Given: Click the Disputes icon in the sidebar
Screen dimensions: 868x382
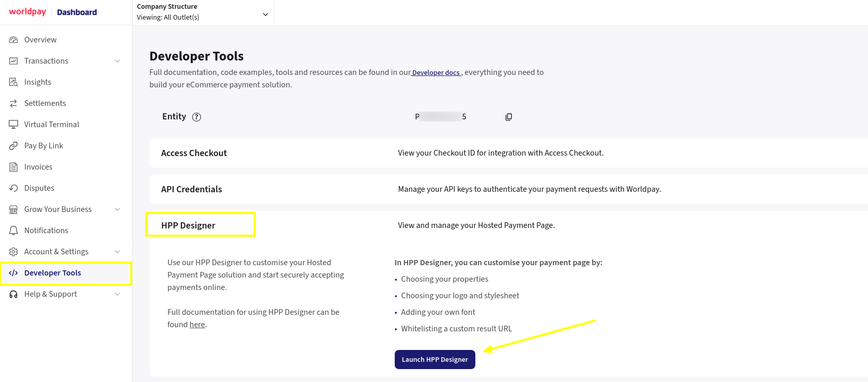Looking at the screenshot, I should pyautogui.click(x=14, y=188).
